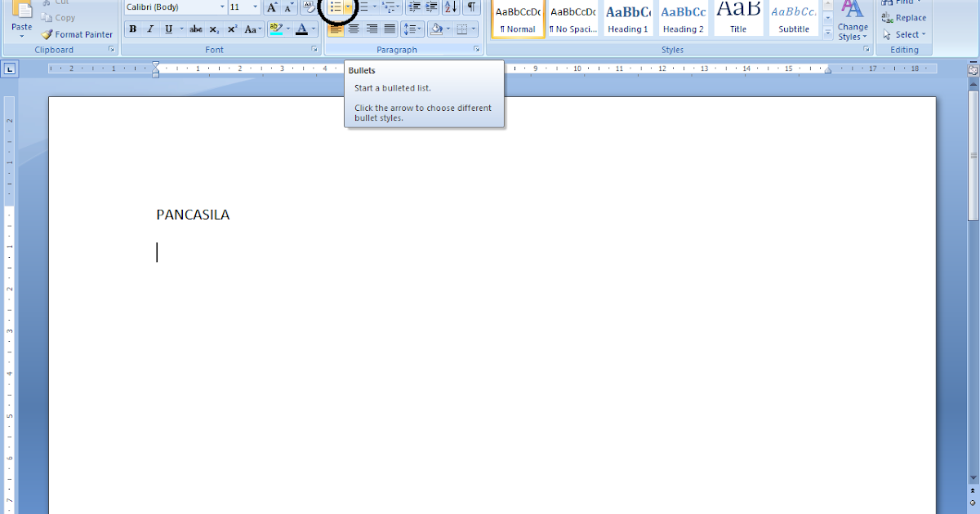Apply the Title style

click(738, 19)
